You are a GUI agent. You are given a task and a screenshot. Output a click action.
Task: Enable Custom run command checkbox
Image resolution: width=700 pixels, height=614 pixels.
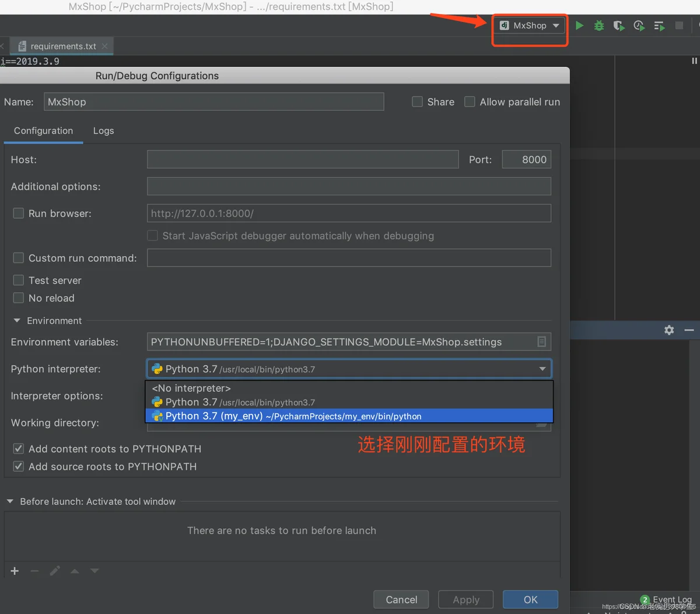point(19,258)
